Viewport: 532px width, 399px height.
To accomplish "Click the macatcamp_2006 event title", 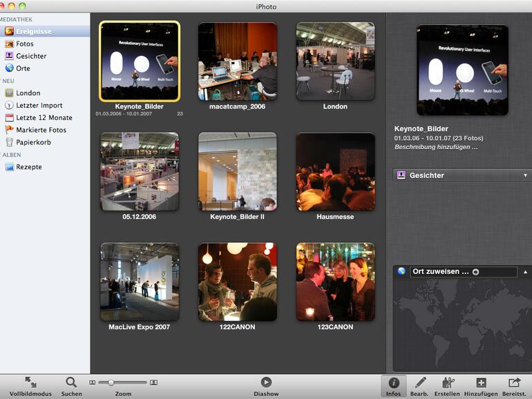I will 237,106.
